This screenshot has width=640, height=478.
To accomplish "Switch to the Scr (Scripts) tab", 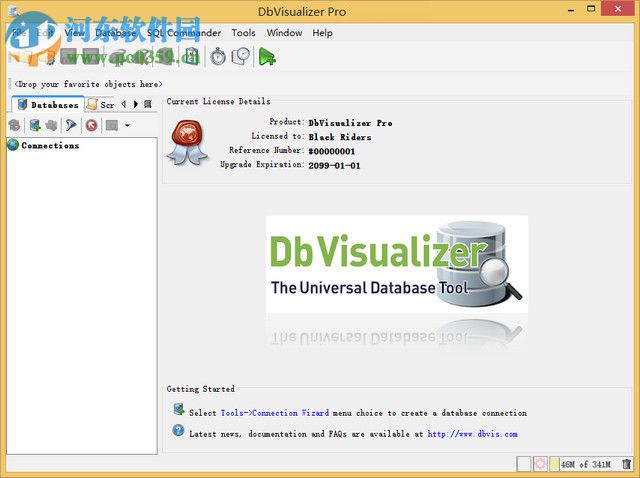I will click(x=101, y=104).
